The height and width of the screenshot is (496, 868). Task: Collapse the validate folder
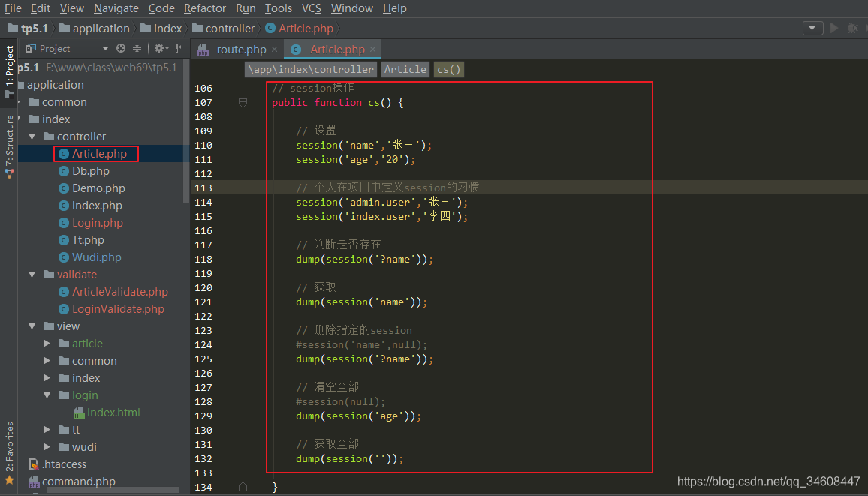pos(32,275)
